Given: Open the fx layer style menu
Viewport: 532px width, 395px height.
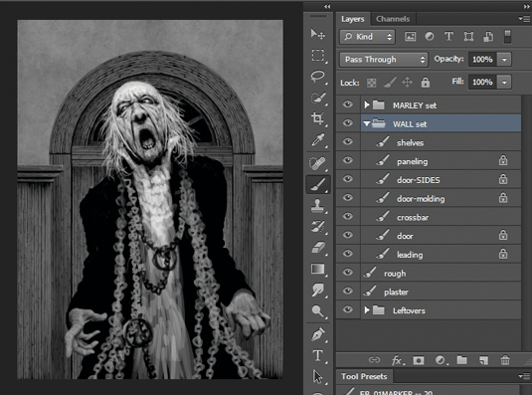Looking at the screenshot, I should pyautogui.click(x=397, y=360).
